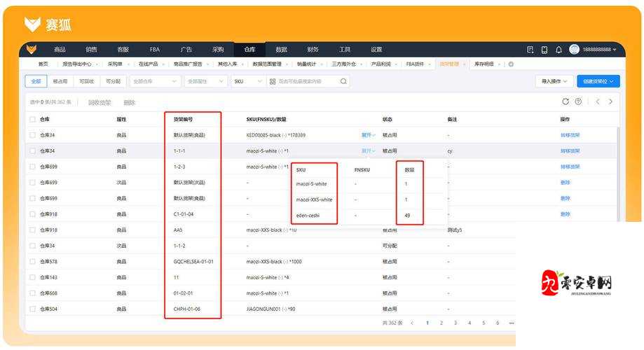Check the row with shelf GQCHELSEA-01-01

click(x=32, y=261)
